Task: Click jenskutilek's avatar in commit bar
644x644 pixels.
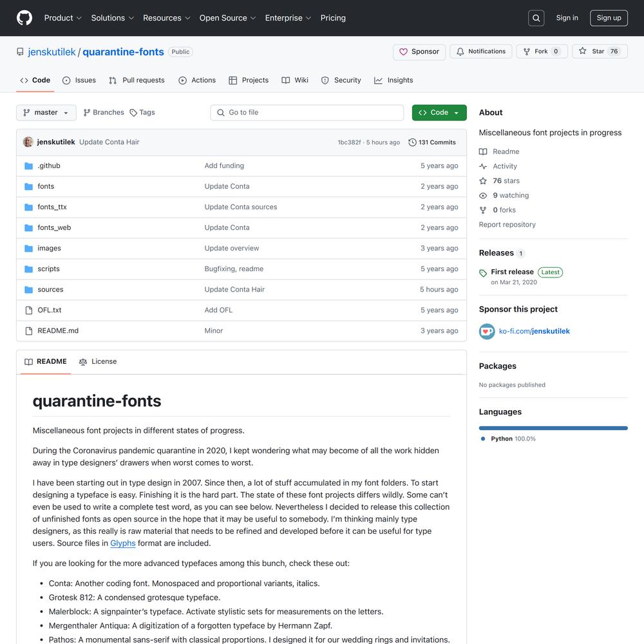Action: [x=28, y=142]
